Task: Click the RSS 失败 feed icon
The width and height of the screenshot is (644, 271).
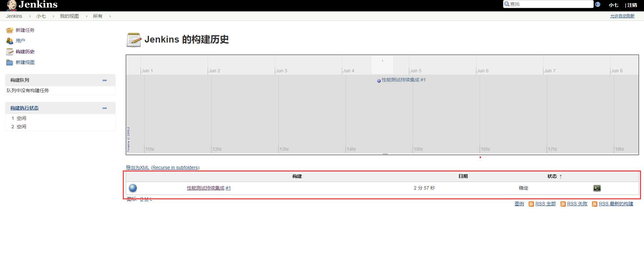Action: 563,204
